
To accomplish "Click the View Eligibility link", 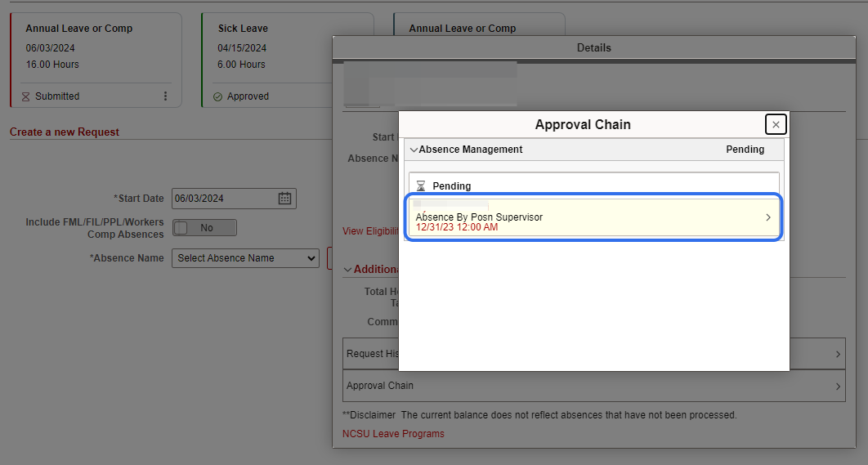I will pyautogui.click(x=370, y=230).
